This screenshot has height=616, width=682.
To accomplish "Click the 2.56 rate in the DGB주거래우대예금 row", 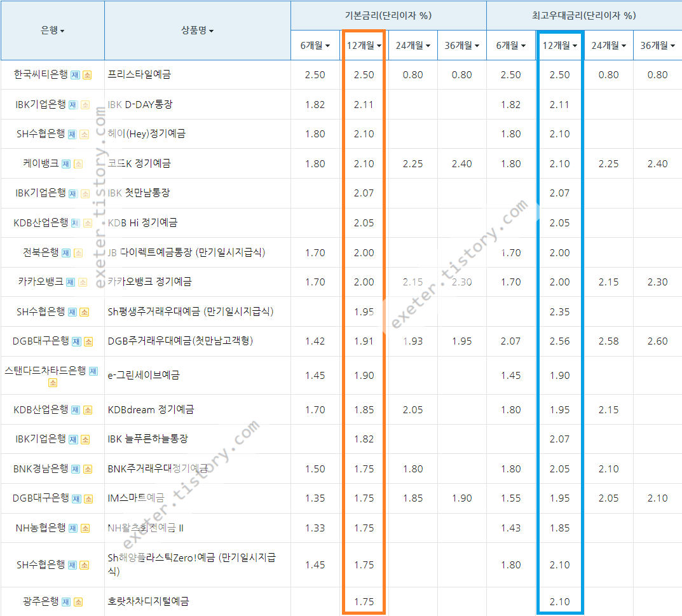I will point(559,341).
